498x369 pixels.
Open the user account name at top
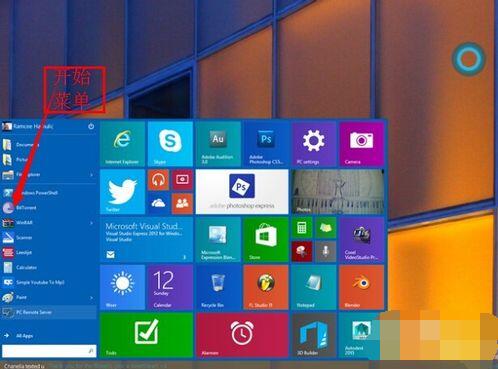tap(33, 126)
